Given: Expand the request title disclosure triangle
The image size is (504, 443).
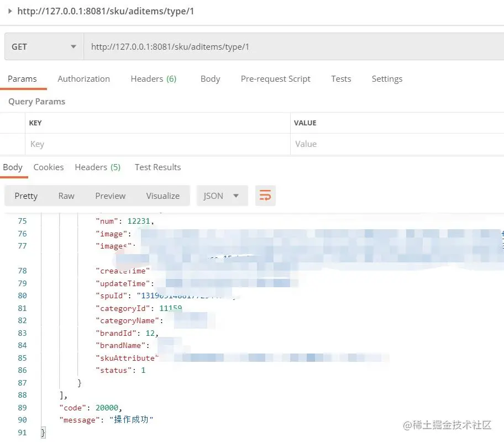Looking at the screenshot, I should point(10,11).
